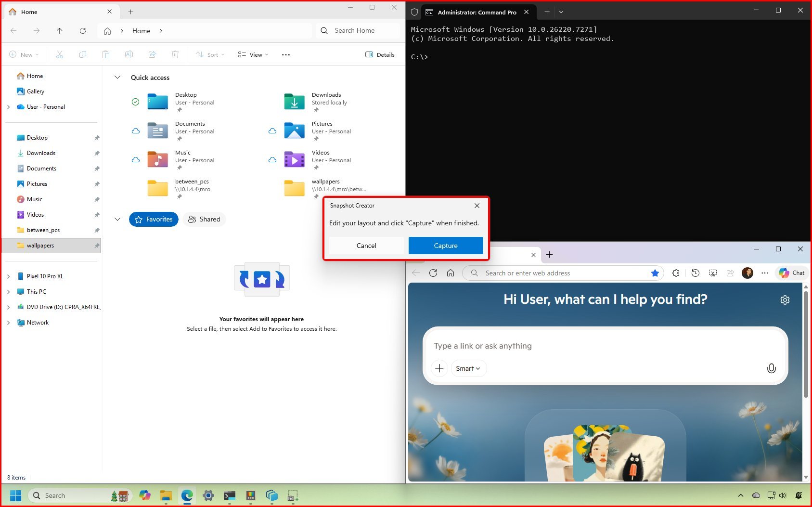This screenshot has width=812, height=507.
Task: Refresh the File Explorer view
Action: 83,31
